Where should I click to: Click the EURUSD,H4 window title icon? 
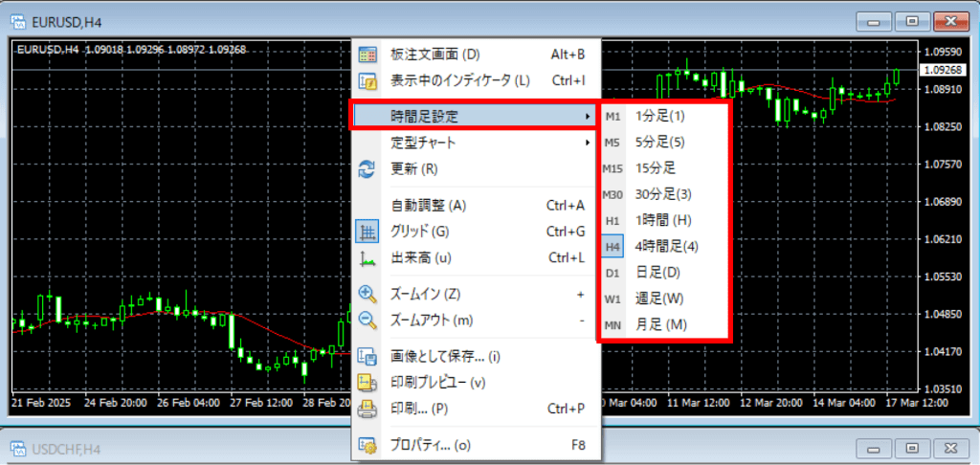18,22
